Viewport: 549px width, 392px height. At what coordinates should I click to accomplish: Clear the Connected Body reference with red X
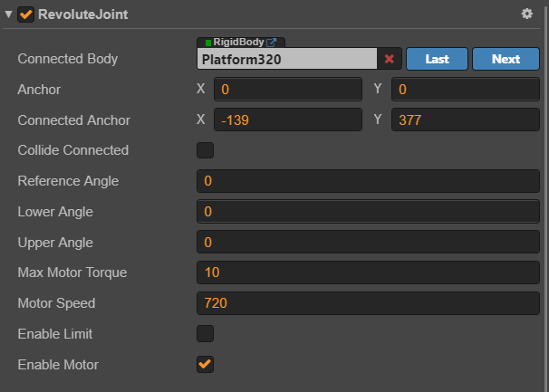click(x=390, y=59)
